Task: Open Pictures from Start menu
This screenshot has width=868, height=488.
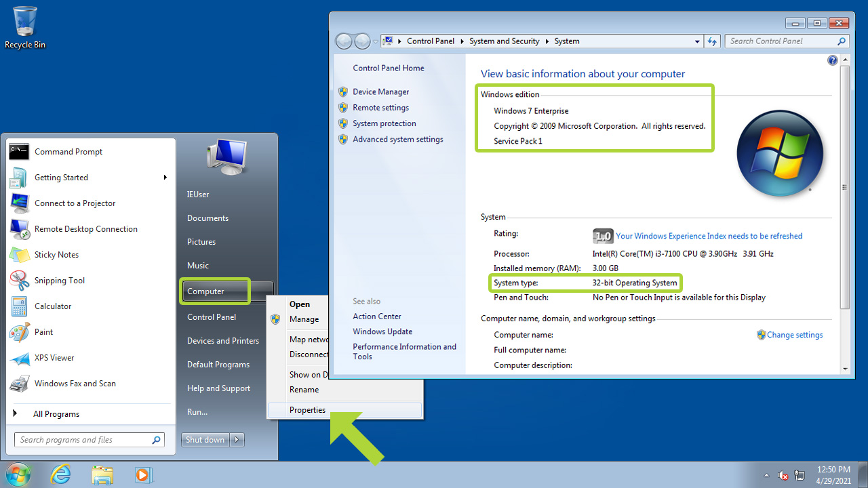Action: click(201, 242)
